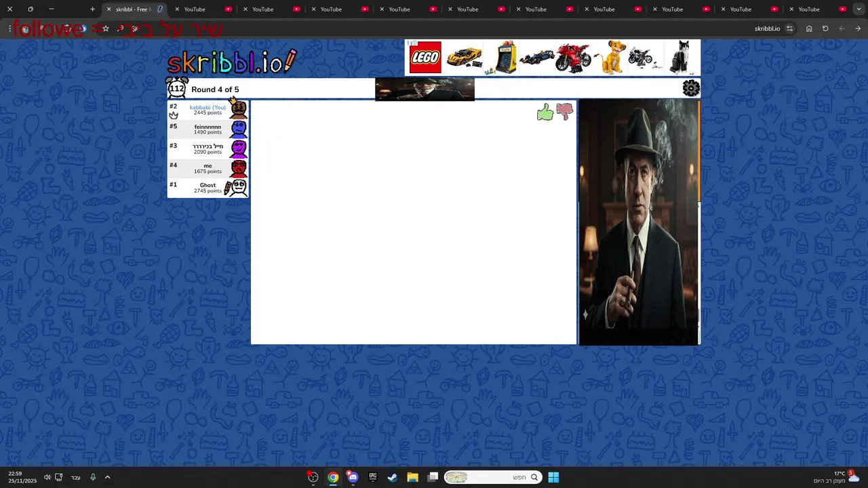
Task: Bookmark this page with the star
Action: (106, 28)
